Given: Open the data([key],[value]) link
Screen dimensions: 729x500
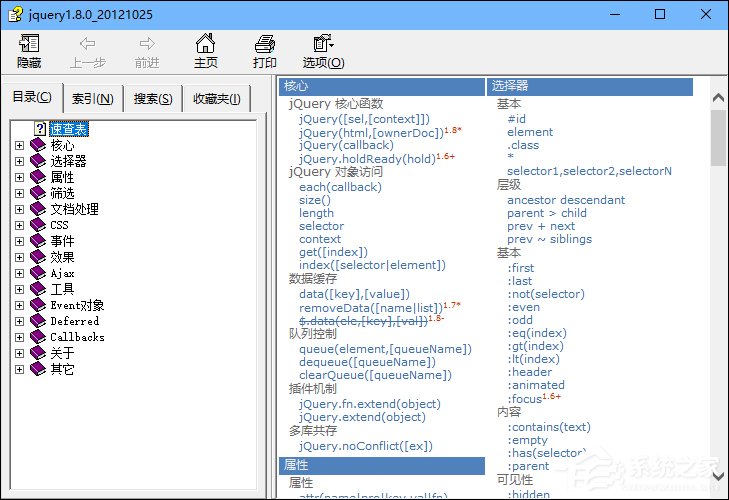Looking at the screenshot, I should [354, 294].
